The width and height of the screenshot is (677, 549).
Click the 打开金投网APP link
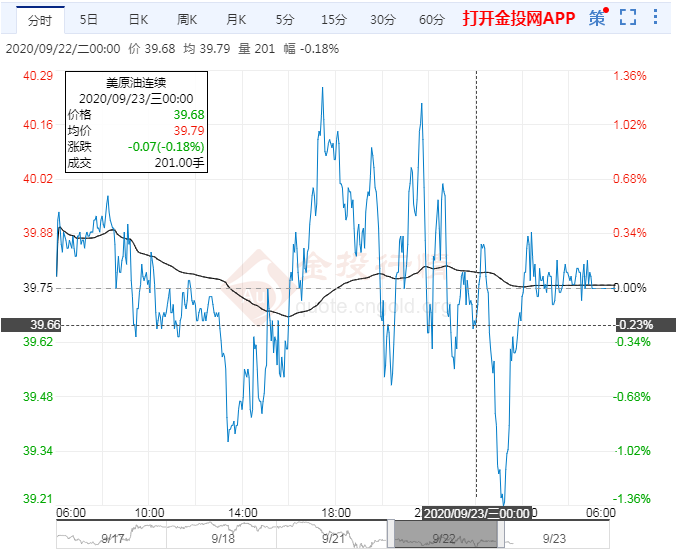pyautogui.click(x=517, y=19)
